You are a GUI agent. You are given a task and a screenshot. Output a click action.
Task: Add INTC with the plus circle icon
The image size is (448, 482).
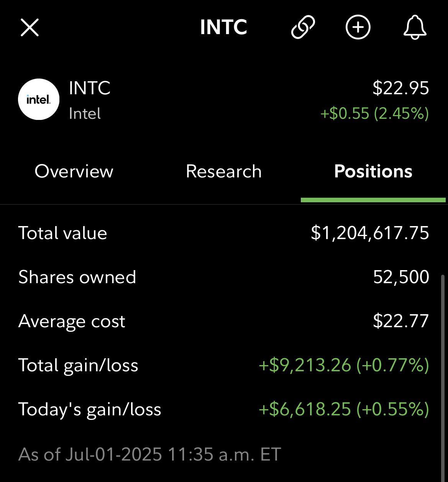coord(358,27)
